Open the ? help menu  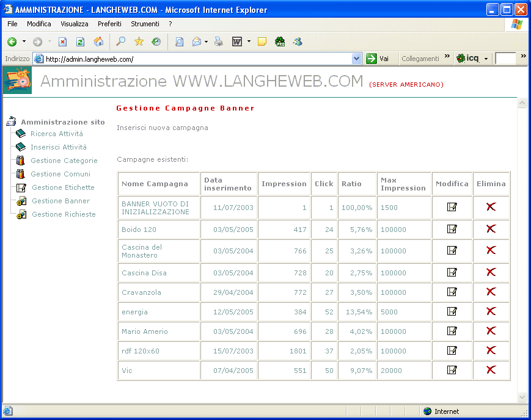point(170,24)
